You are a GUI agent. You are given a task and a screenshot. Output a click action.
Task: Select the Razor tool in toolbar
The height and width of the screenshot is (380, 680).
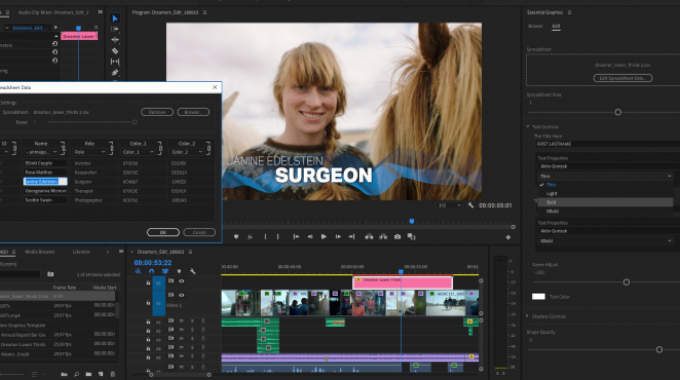[115, 51]
